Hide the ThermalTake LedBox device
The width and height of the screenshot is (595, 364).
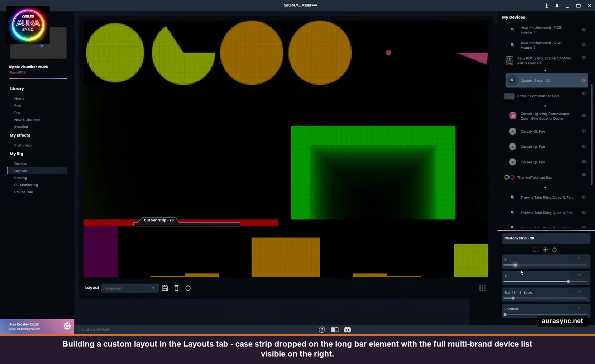pyautogui.click(x=584, y=174)
